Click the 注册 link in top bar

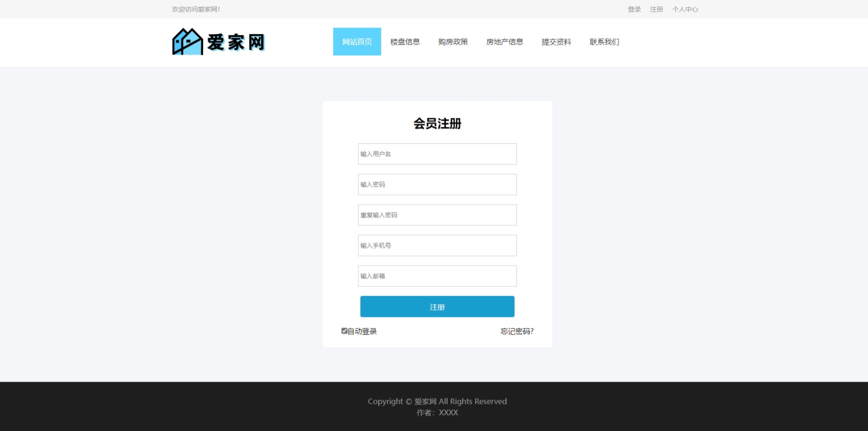[656, 9]
